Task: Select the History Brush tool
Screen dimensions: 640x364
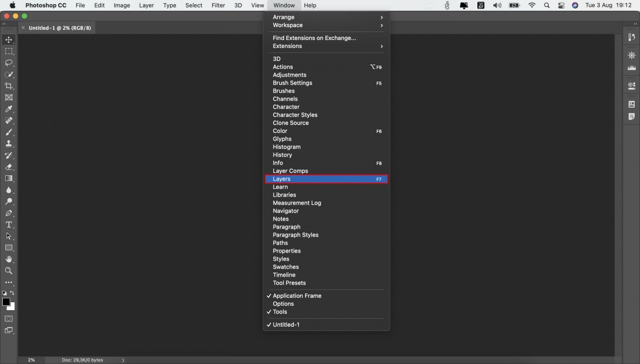Action: tap(9, 156)
